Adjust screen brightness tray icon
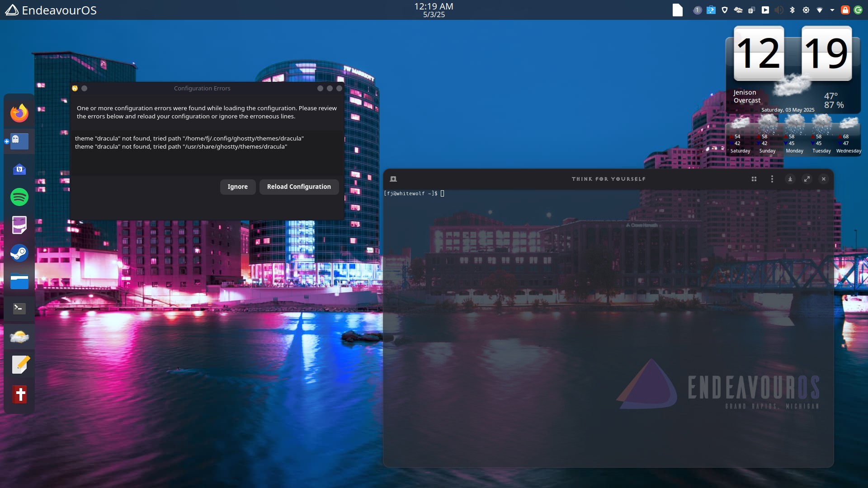Viewport: 868px width, 488px height. [806, 10]
